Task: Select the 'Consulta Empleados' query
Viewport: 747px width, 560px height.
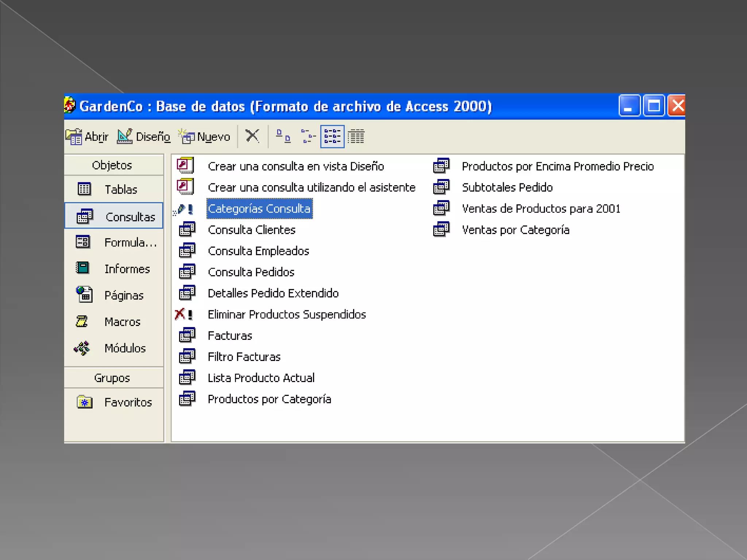Action: tap(259, 251)
